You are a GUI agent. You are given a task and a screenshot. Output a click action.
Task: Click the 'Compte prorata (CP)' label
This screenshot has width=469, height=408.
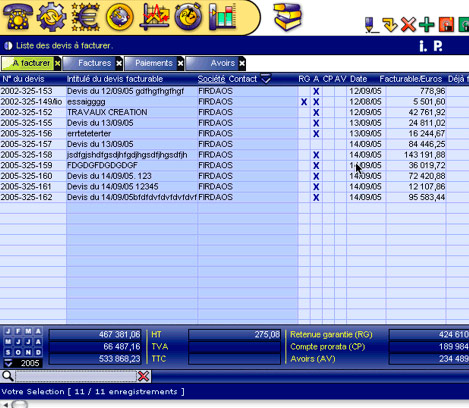[328, 347]
